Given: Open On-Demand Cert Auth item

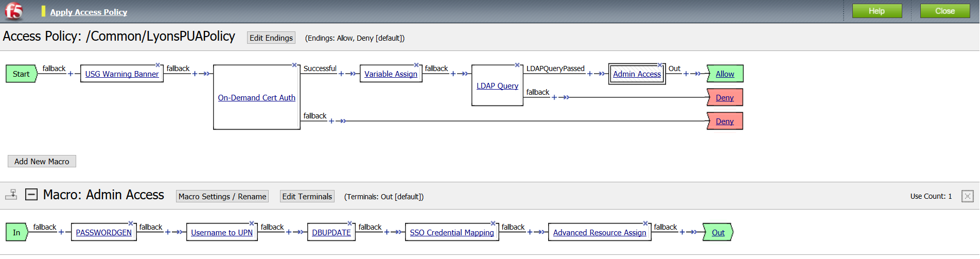Looking at the screenshot, I should pos(256,98).
